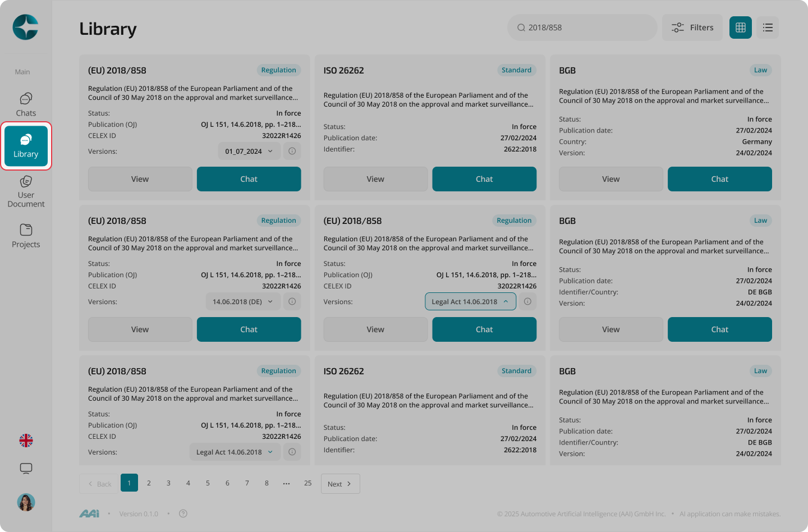View the card with version 14.06.2018 (DE)
808x532 pixels.
pos(140,329)
